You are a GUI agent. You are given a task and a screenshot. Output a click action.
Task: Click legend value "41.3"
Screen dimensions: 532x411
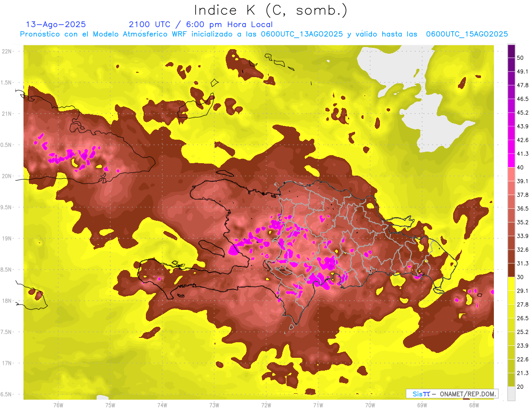523,154
